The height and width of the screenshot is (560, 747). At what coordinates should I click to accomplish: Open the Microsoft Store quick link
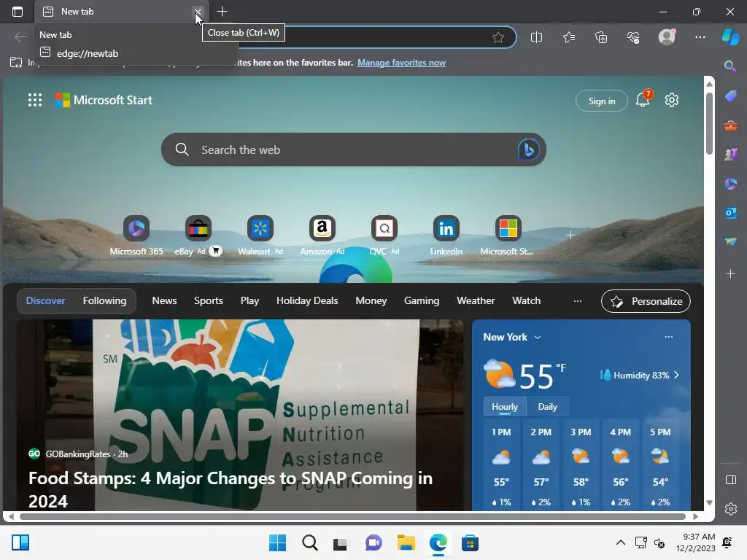(x=508, y=236)
